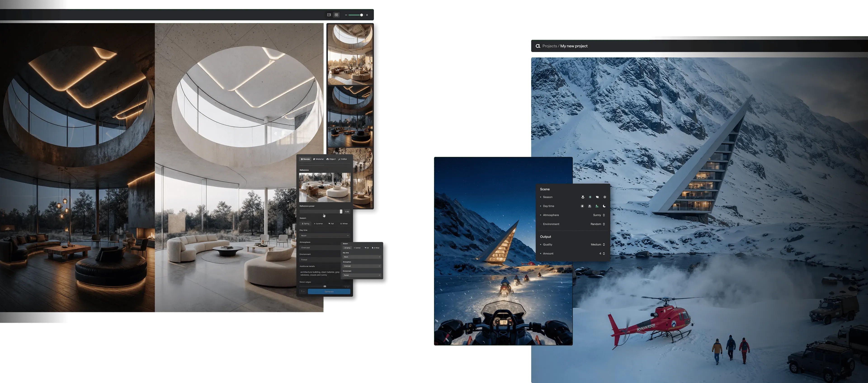
Task: Select Summer in the large Render panel
Action: 318,224
